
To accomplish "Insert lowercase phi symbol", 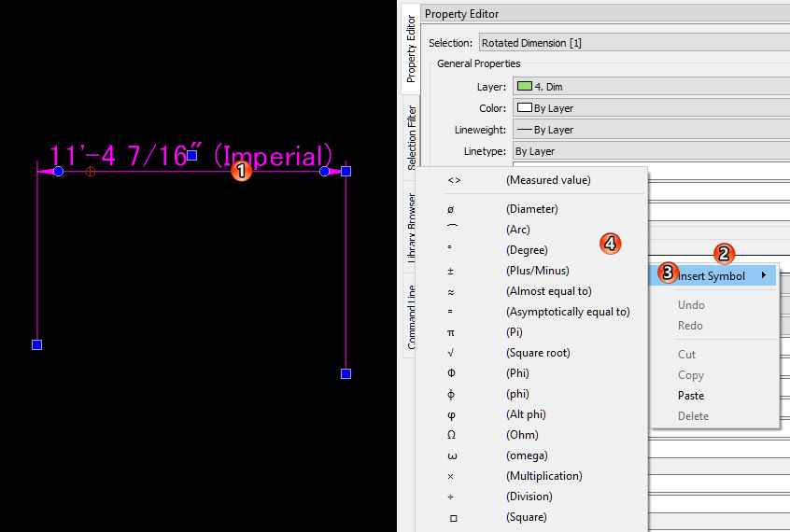I will point(531,394).
